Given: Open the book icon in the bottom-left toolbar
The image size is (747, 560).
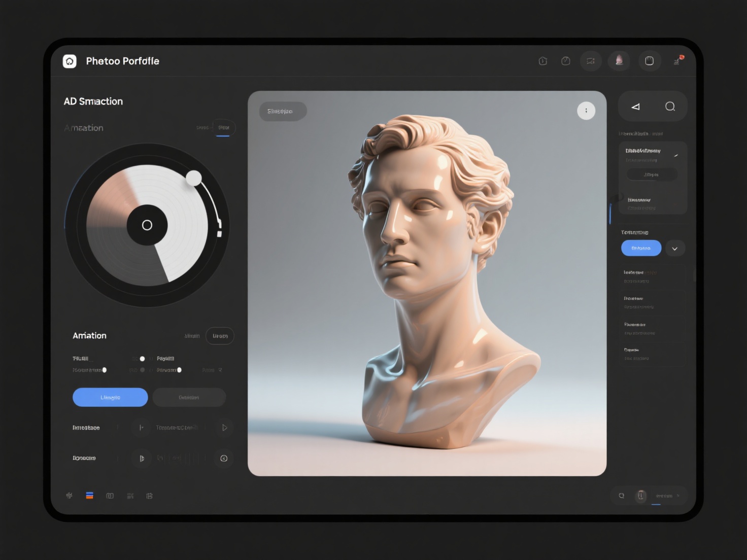Looking at the screenshot, I should tap(110, 496).
